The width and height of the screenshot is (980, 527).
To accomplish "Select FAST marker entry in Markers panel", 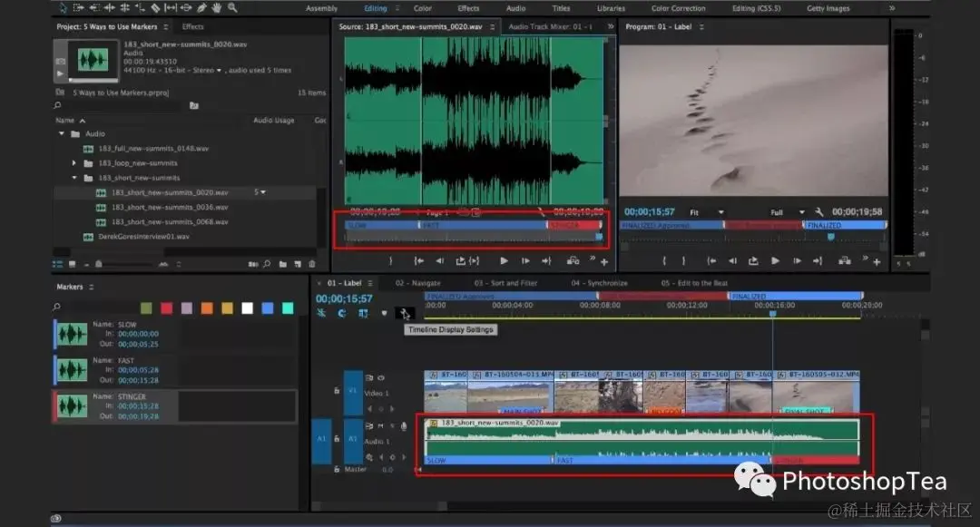I will pos(175,370).
